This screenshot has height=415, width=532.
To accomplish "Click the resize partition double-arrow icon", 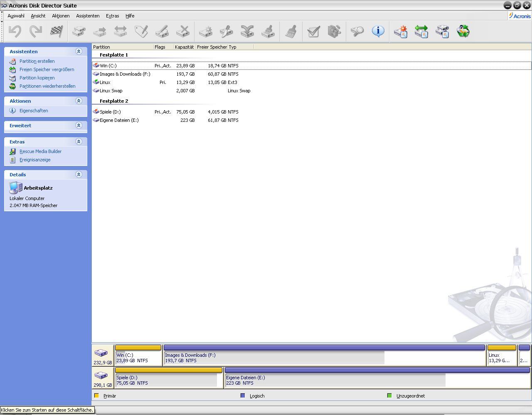I will 121,31.
